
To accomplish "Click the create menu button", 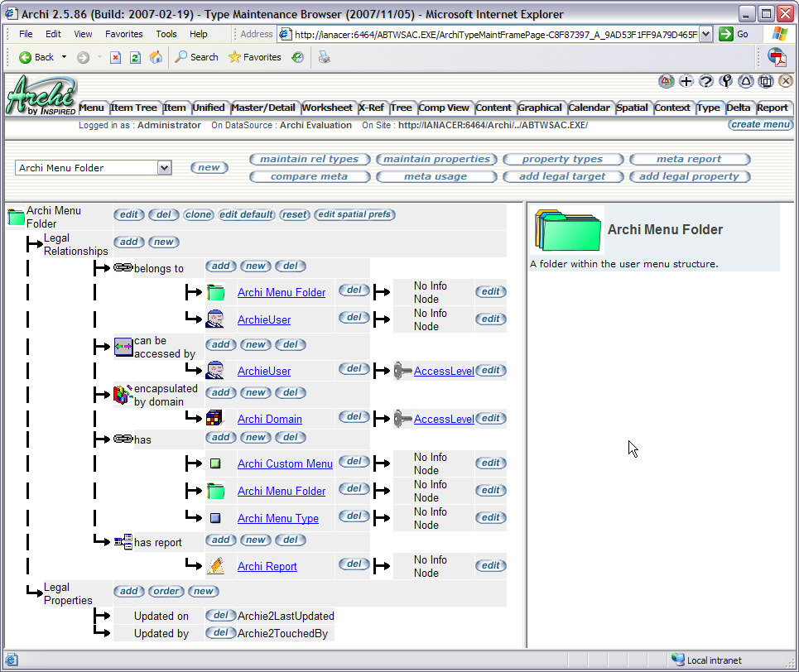I will click(x=760, y=124).
